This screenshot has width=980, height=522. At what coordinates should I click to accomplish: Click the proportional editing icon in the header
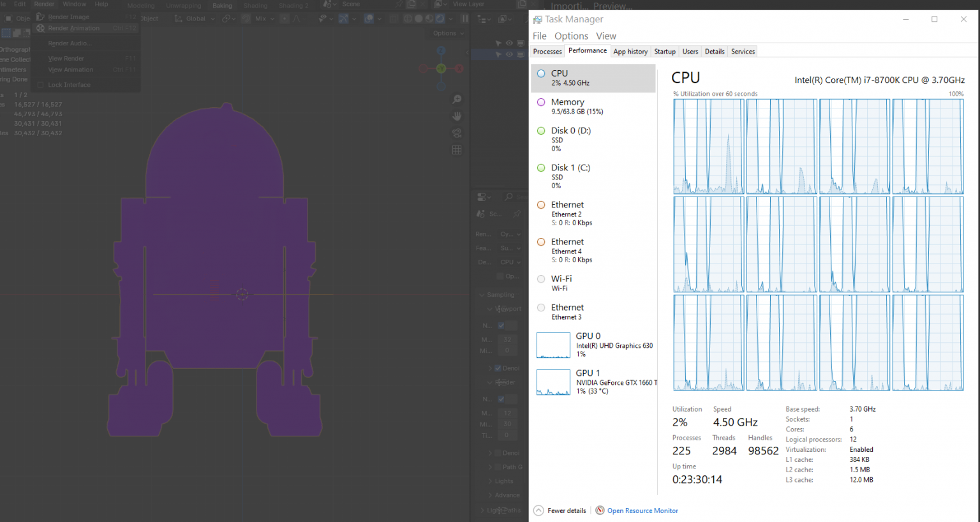[x=285, y=19]
